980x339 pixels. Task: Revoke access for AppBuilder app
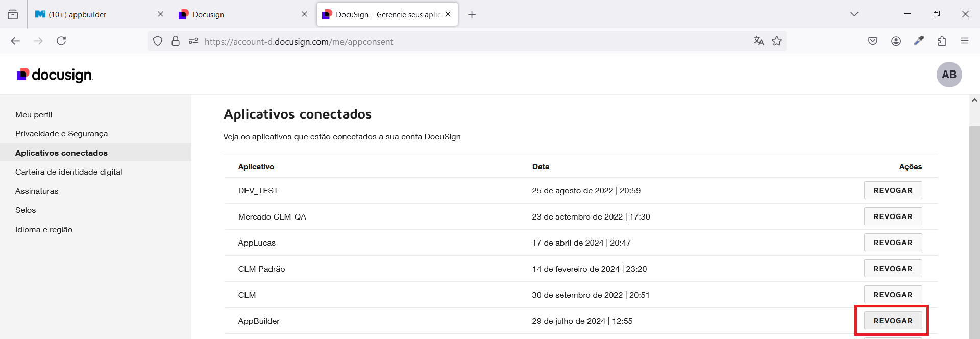click(x=893, y=321)
